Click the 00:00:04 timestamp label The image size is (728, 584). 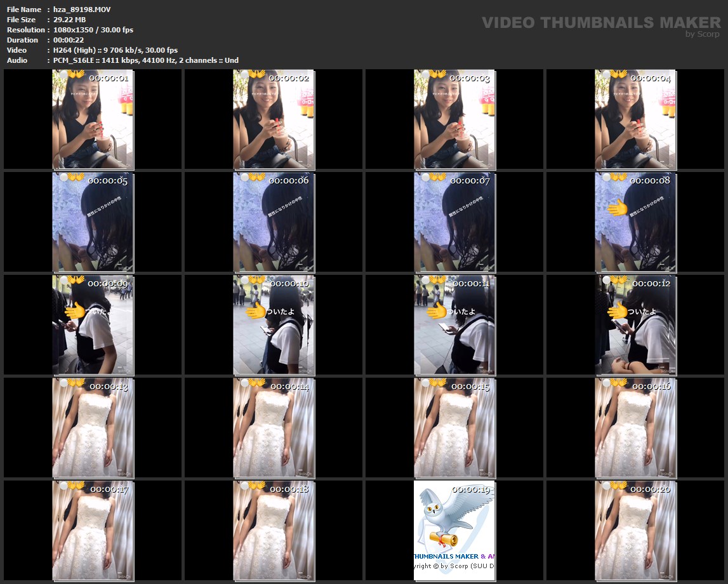pyautogui.click(x=651, y=78)
